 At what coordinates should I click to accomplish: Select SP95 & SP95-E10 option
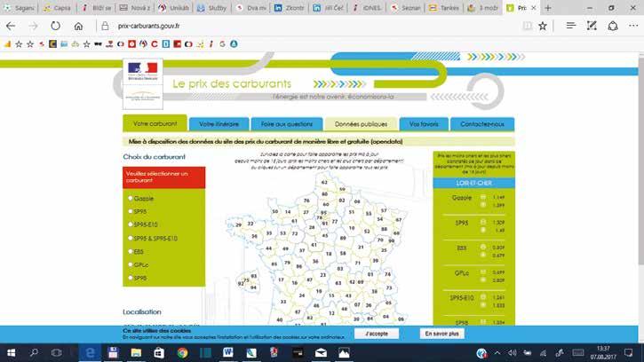[131, 238]
